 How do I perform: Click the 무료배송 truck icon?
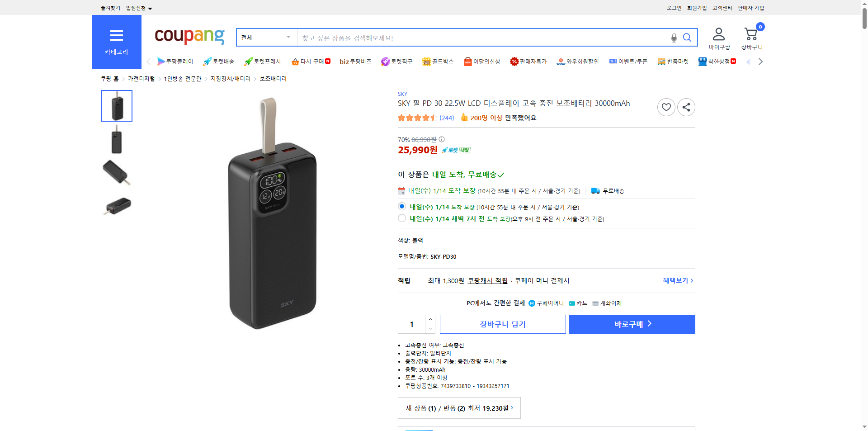coord(595,190)
